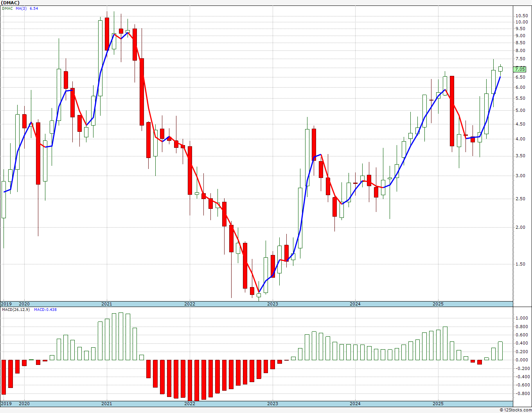Click 2021 on the MACD panel time axis

[x=107, y=404]
